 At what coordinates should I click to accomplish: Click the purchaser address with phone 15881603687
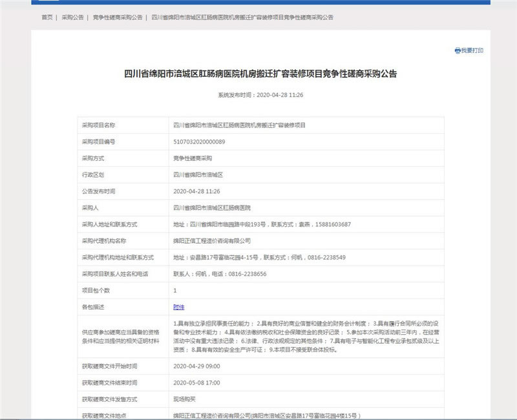pyautogui.click(x=262, y=224)
